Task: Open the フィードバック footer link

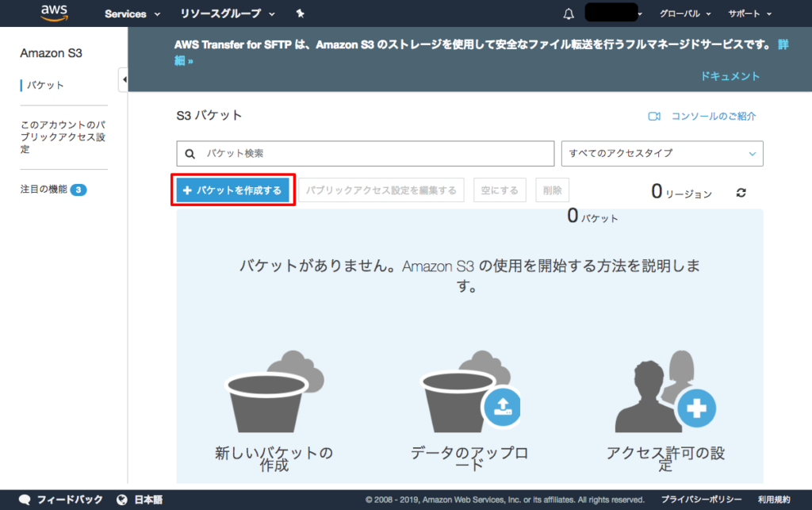Action: pyautogui.click(x=70, y=500)
